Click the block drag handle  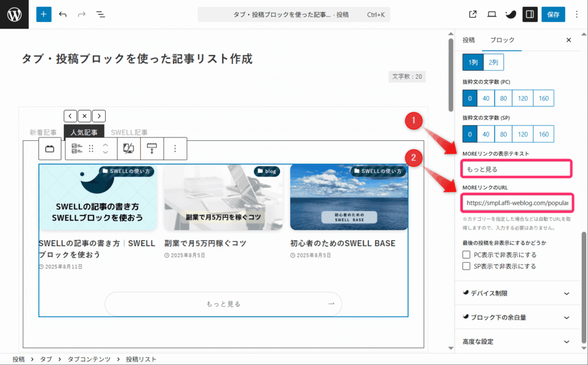point(91,149)
